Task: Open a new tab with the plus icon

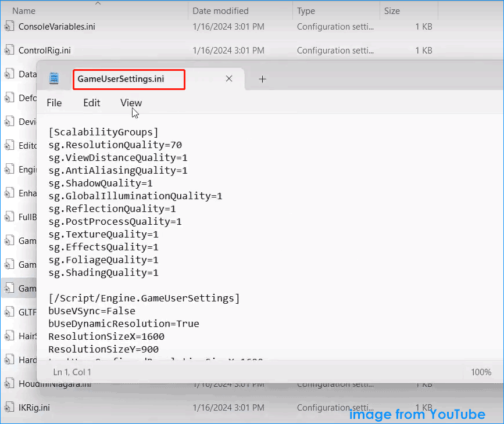Action: [262, 78]
